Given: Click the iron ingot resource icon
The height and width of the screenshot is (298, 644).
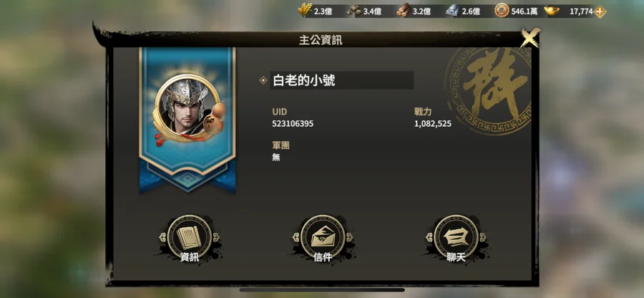Looking at the screenshot, I should [x=453, y=11].
